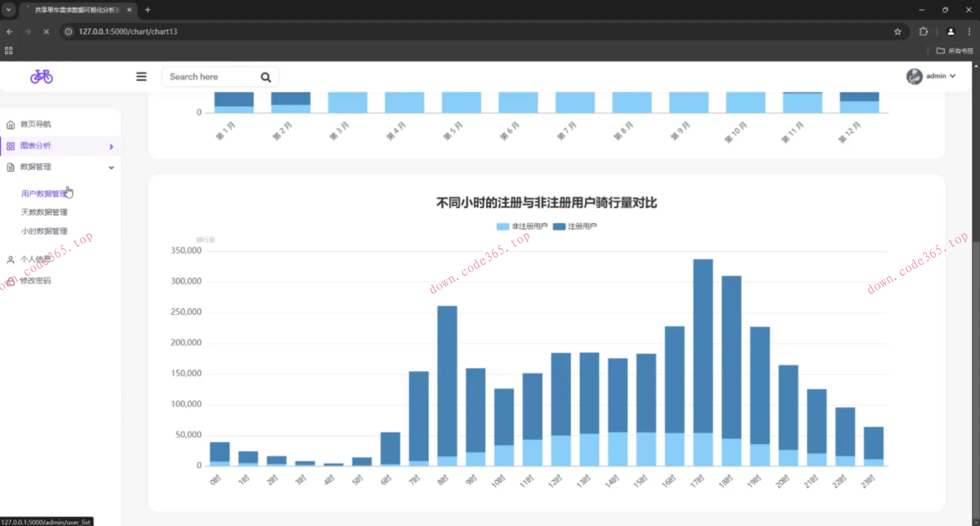
Task: Open a new browser tab
Action: (148, 10)
